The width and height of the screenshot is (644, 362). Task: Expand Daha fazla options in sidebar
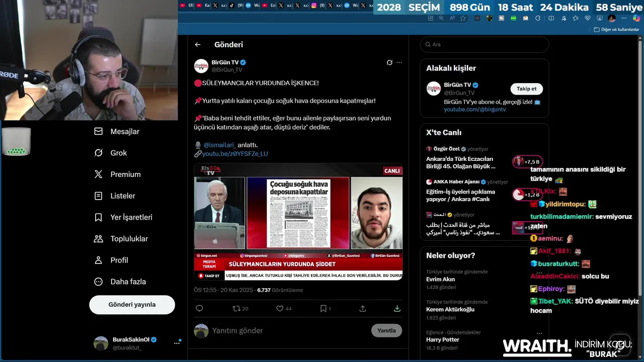click(x=120, y=282)
